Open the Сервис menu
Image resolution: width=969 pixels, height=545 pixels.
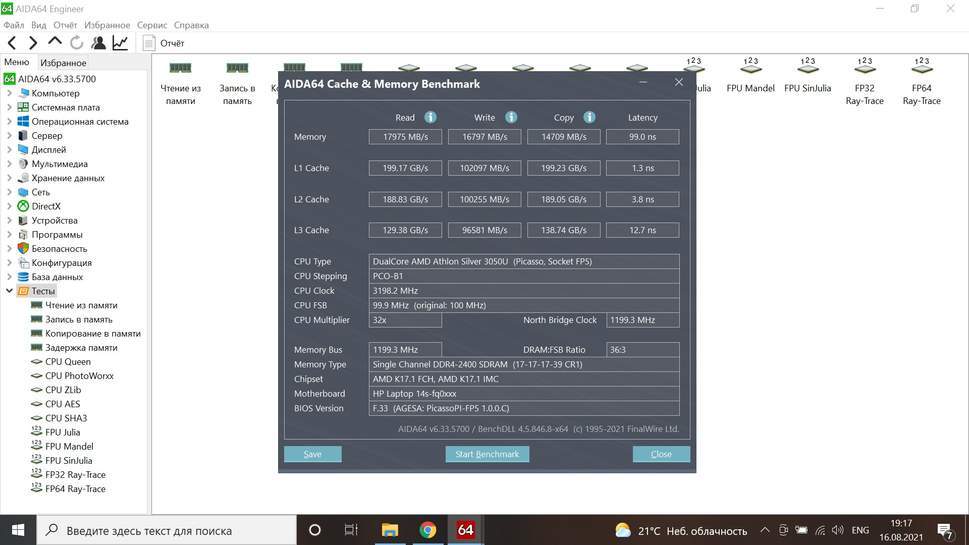(x=152, y=25)
